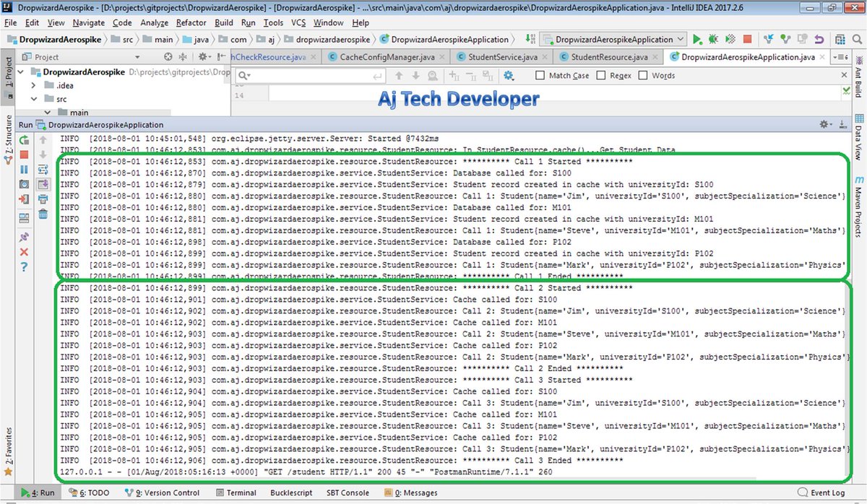
Task: Select the Run application green play icon
Action: pos(696,39)
